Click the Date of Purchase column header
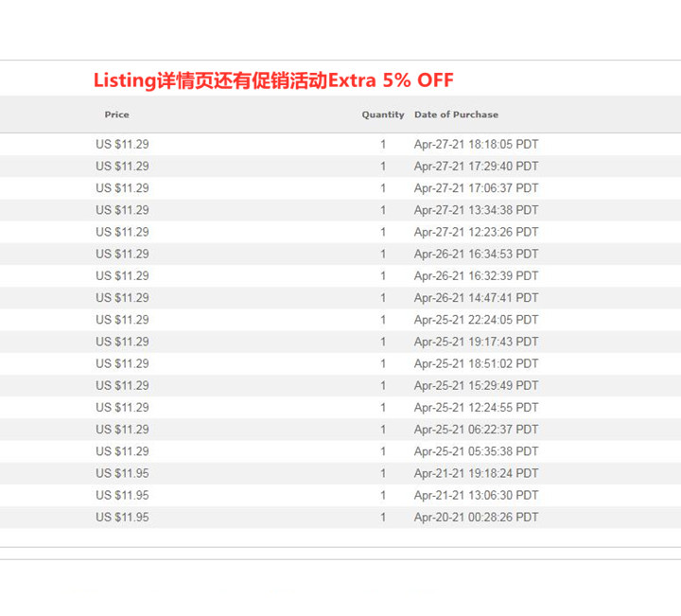The image size is (681, 616). click(x=456, y=114)
